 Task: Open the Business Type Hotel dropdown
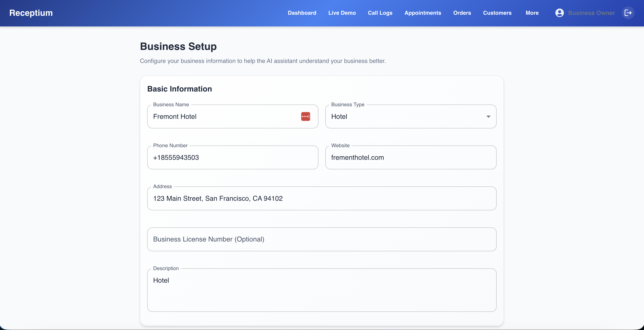coord(410,116)
